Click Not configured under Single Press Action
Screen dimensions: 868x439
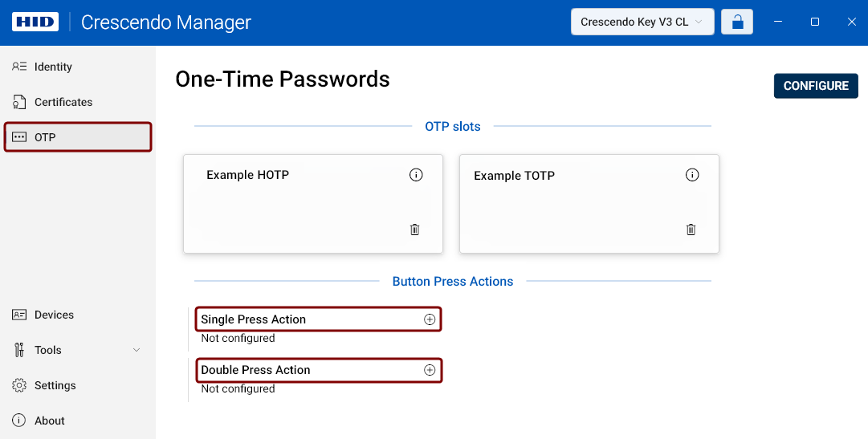point(238,338)
